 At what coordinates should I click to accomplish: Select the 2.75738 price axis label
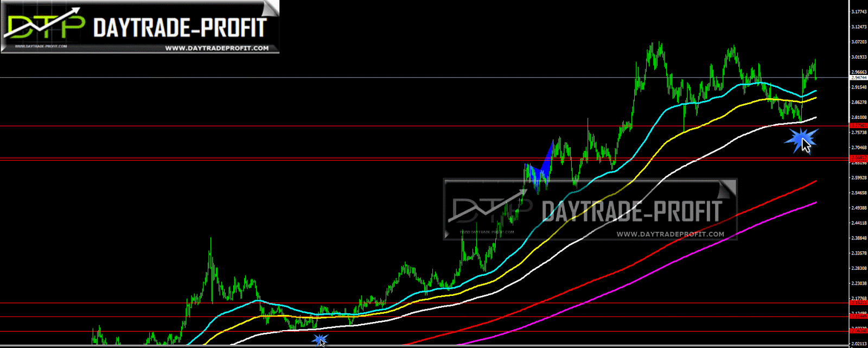click(859, 132)
